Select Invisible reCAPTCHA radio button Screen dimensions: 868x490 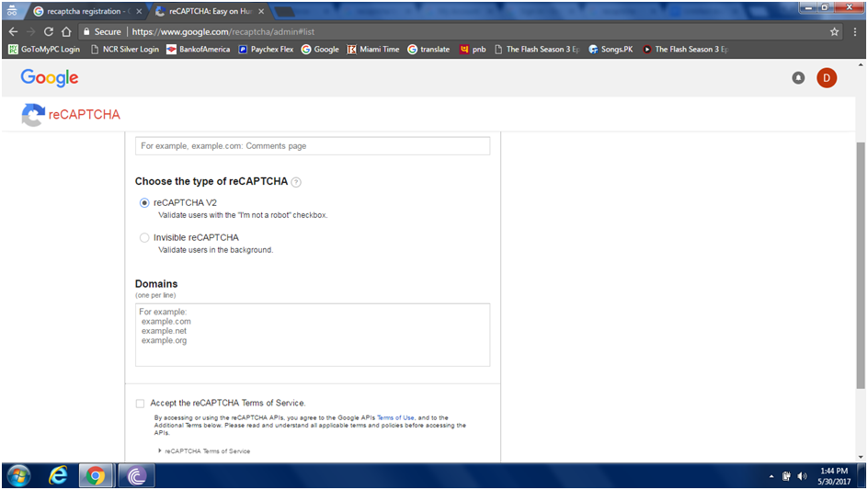(144, 238)
